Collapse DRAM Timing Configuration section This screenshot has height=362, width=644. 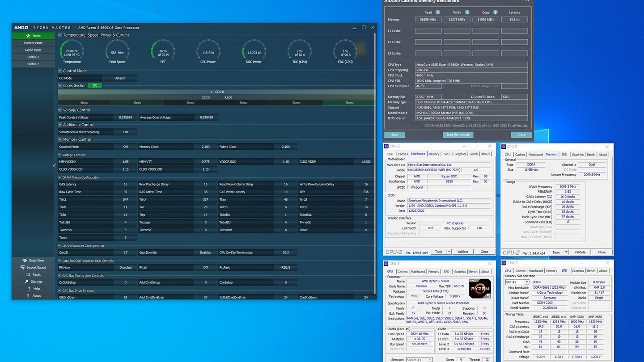tap(60, 177)
